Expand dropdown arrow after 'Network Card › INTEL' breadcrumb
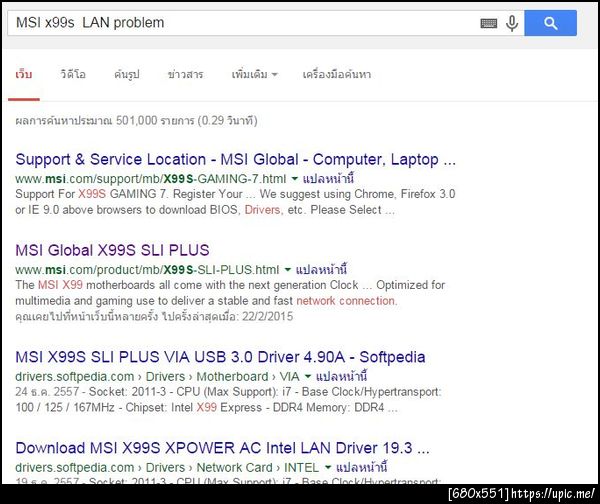 (328, 468)
